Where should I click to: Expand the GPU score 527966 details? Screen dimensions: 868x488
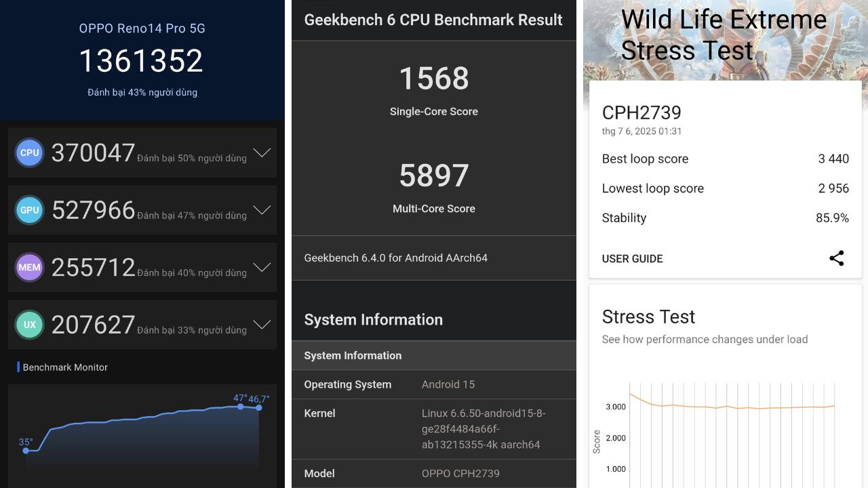tap(262, 210)
